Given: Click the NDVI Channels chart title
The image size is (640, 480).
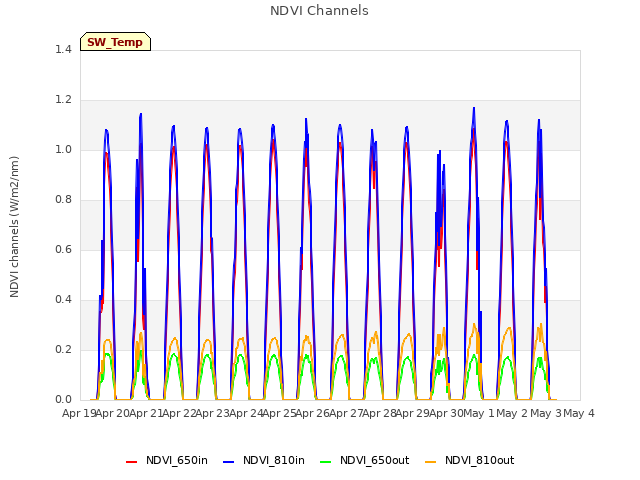Looking at the screenshot, I should pyautogui.click(x=319, y=11).
